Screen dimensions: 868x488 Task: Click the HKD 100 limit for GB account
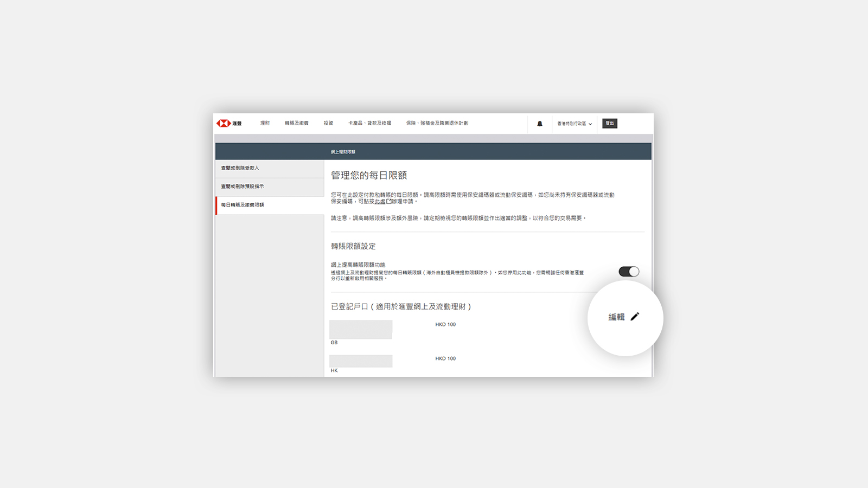tap(445, 325)
